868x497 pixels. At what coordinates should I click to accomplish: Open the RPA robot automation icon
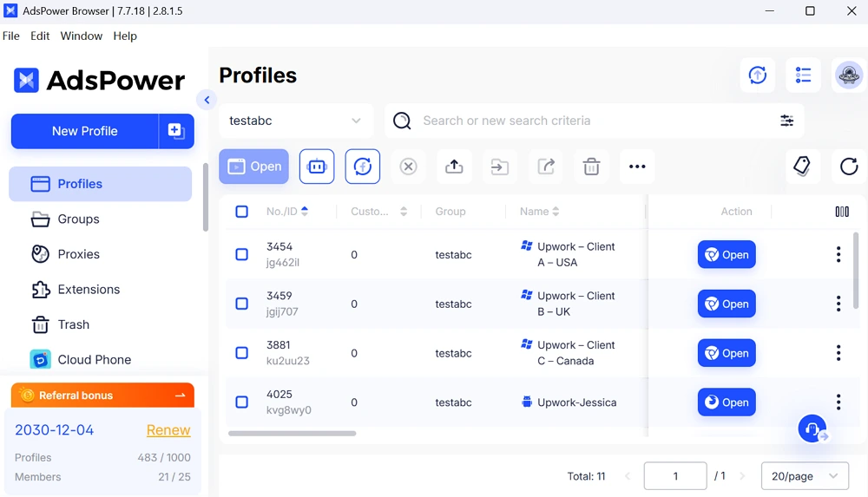coord(317,166)
